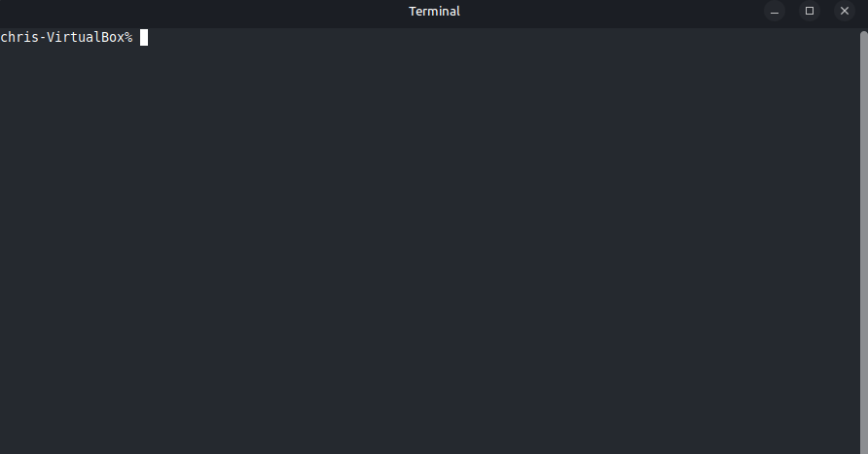Click the white block cursor

[x=144, y=38]
